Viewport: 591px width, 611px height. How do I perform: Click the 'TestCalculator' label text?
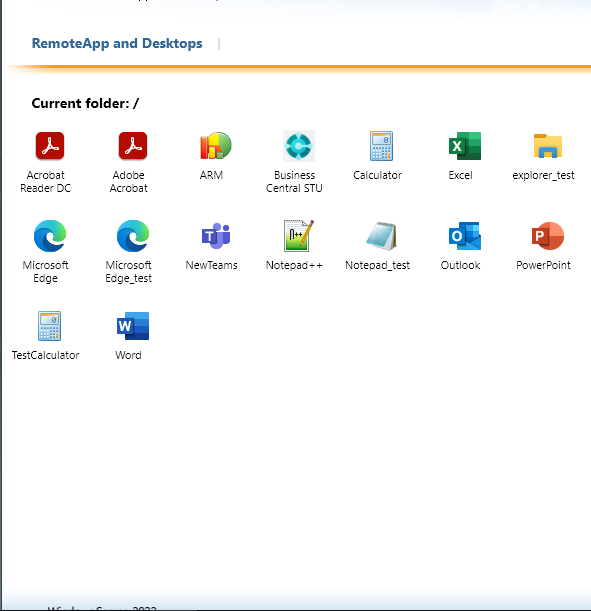click(46, 355)
